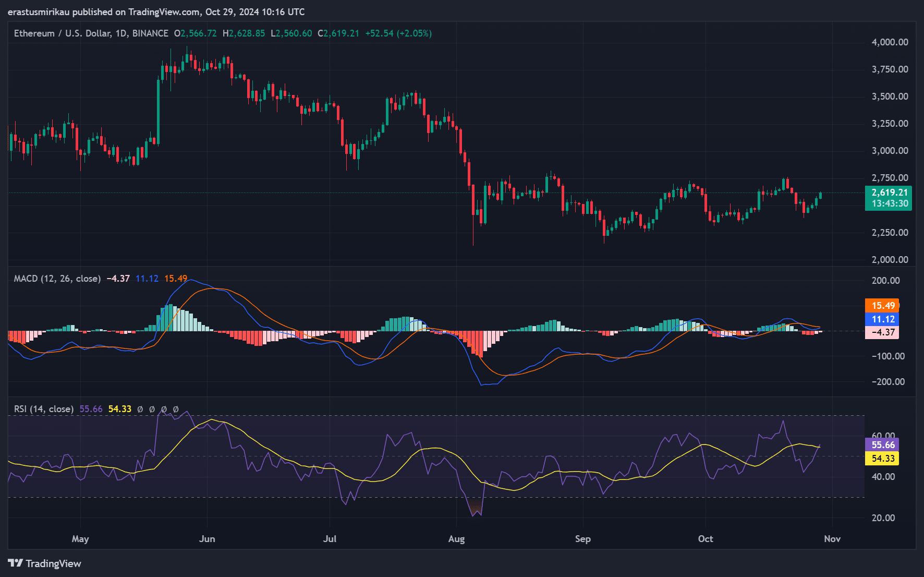Click the Jun label on the time axis
Screen dimensions: 924x577
click(x=207, y=539)
